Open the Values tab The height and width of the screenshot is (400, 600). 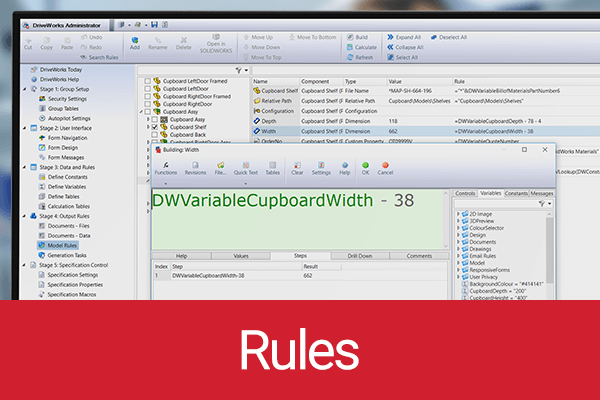tap(241, 256)
